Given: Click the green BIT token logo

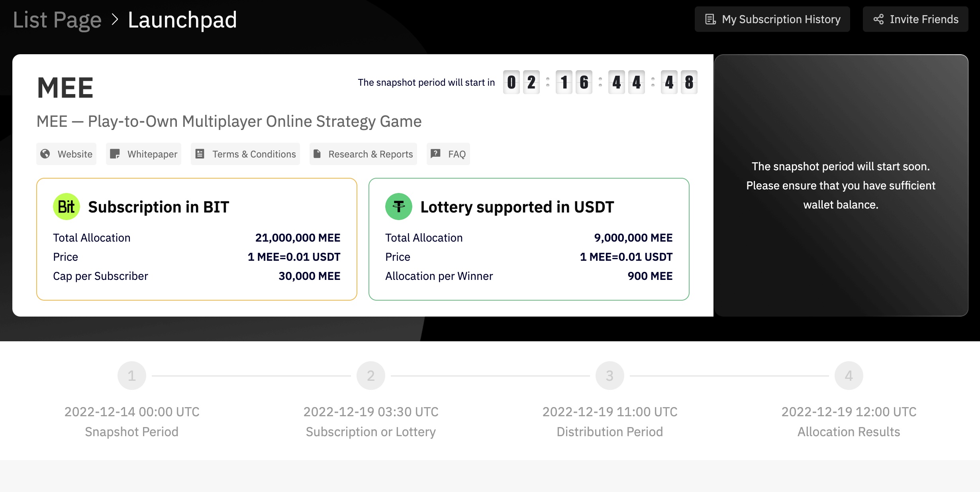Looking at the screenshot, I should pyautogui.click(x=67, y=207).
